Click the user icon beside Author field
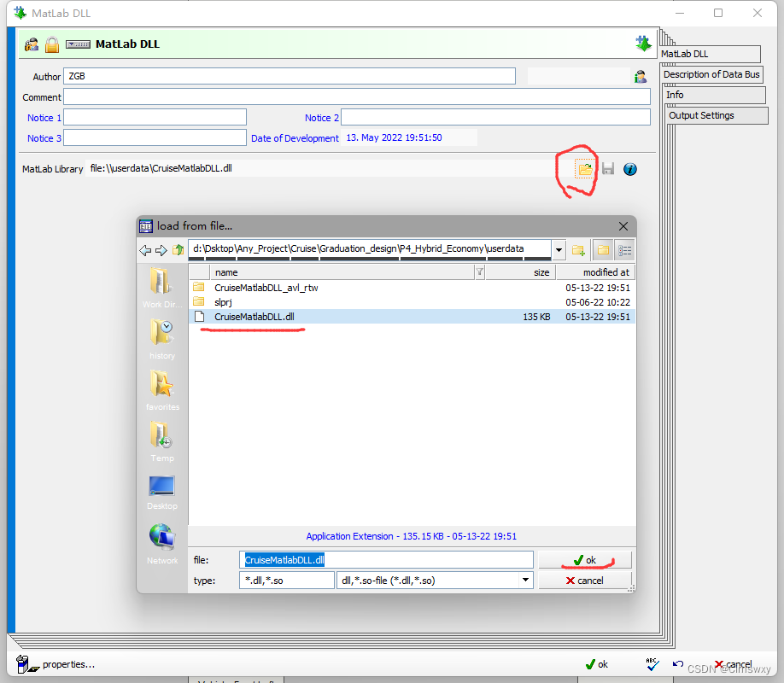 click(640, 77)
